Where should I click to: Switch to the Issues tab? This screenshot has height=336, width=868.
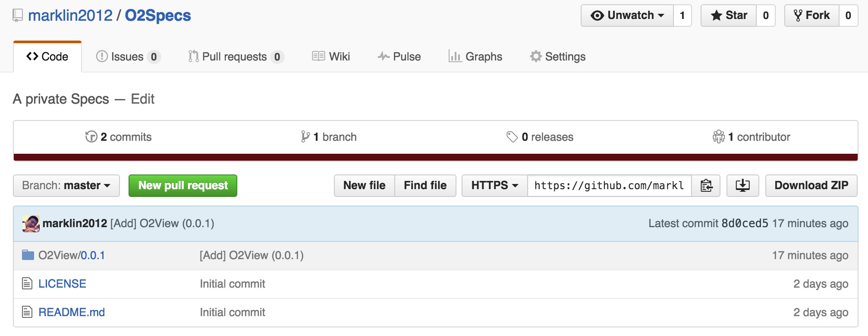128,57
